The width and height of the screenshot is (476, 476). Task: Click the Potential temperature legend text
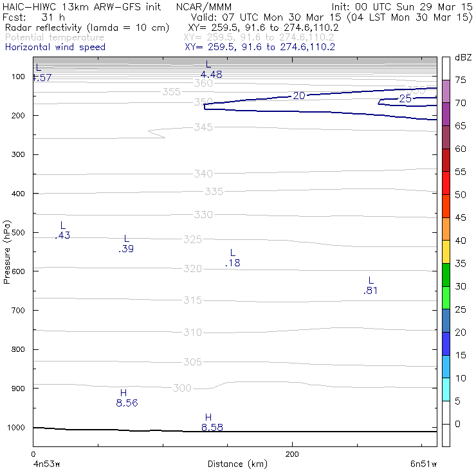[55, 37]
